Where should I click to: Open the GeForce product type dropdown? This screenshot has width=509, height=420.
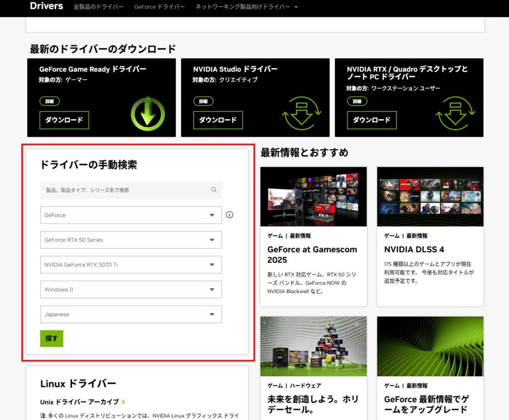click(131, 215)
